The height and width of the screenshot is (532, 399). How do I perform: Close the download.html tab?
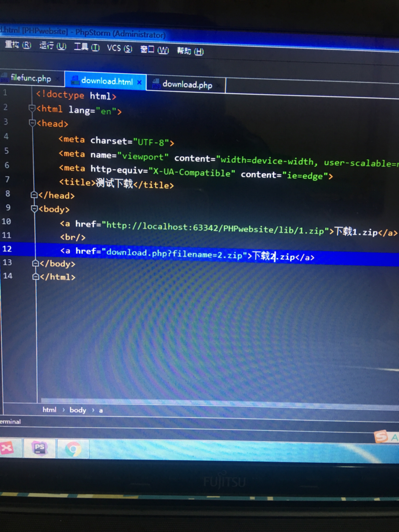click(139, 82)
